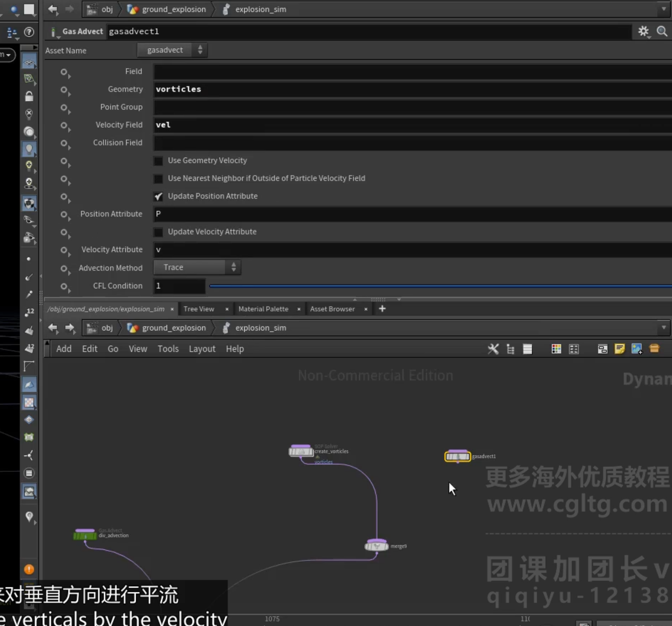Viewport: 672px width, 626px height.
Task: Switch to the Material Palette tab
Action: pos(263,309)
